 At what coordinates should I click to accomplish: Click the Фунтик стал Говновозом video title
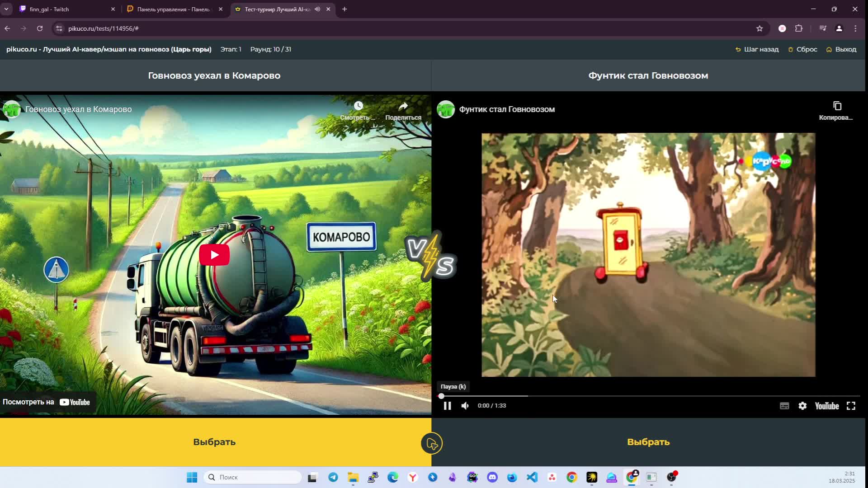click(x=507, y=109)
